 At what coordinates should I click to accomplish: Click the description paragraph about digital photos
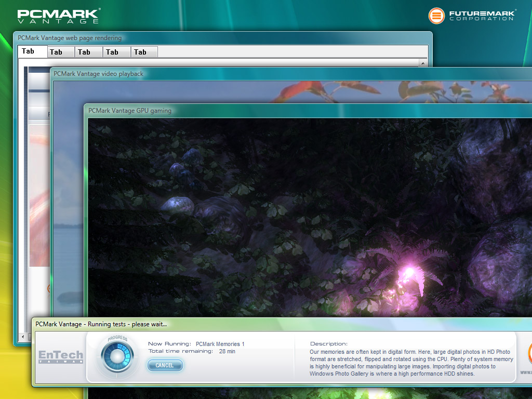coord(411,363)
